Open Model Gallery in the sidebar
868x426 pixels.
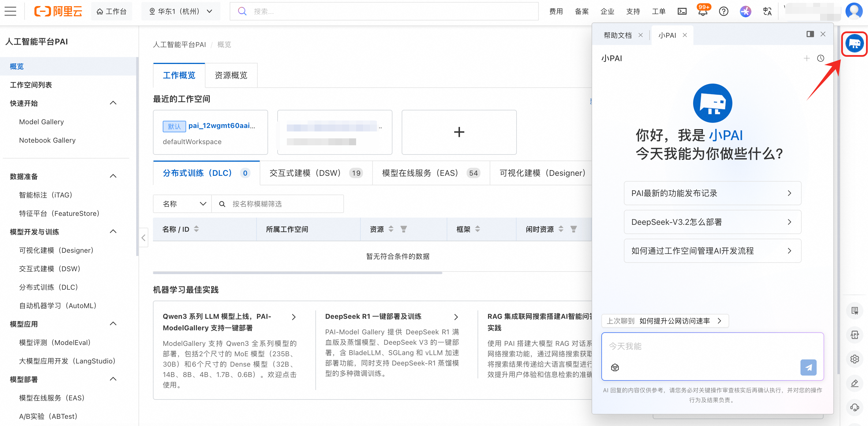click(42, 122)
